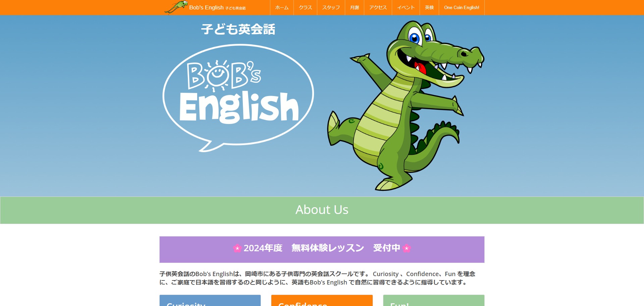Select the 英検 menu item
The image size is (644, 306).
pos(429,7)
